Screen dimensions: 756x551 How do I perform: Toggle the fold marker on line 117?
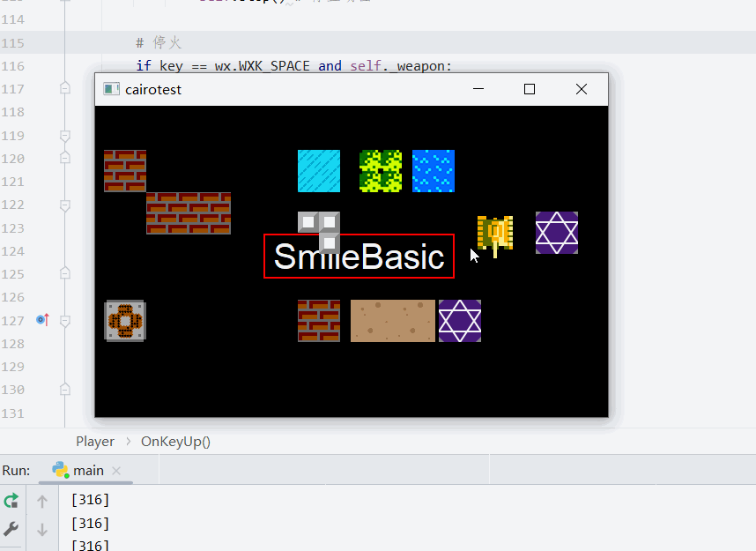click(65, 88)
